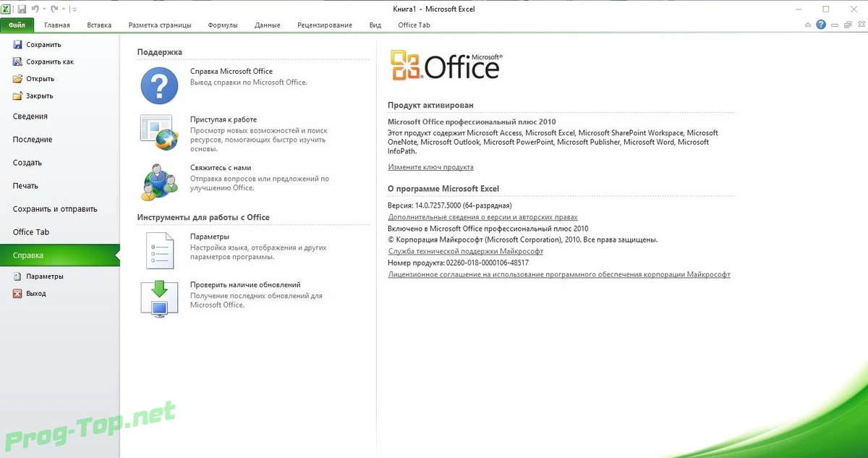This screenshot has height=458, width=868.
Task: Minimize the Excel window
Action: pos(799,9)
